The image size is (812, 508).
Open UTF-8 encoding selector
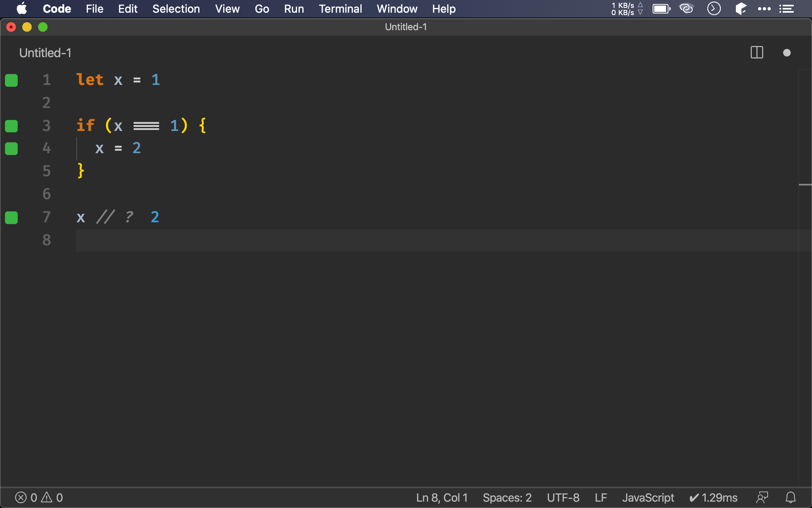coord(563,497)
